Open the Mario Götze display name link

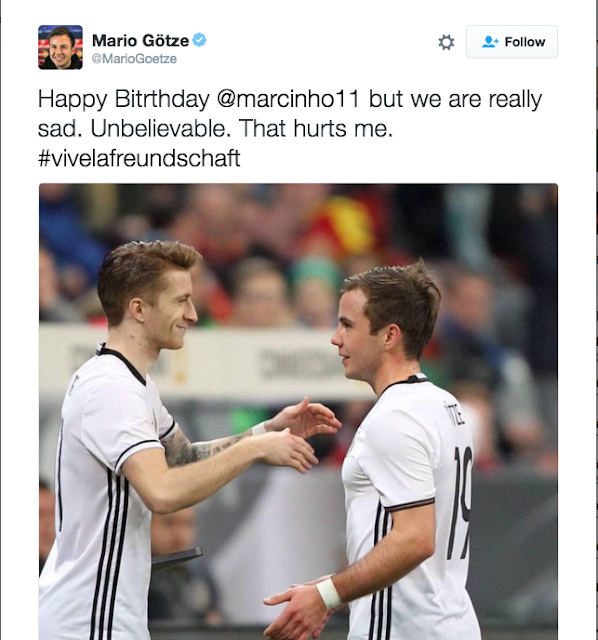tap(140, 40)
